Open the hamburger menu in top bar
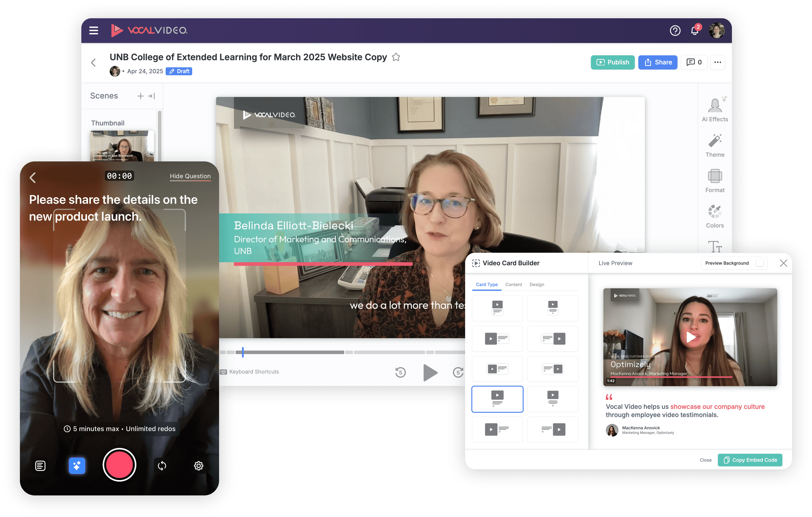Screen dimensions: 812x517 (93, 30)
